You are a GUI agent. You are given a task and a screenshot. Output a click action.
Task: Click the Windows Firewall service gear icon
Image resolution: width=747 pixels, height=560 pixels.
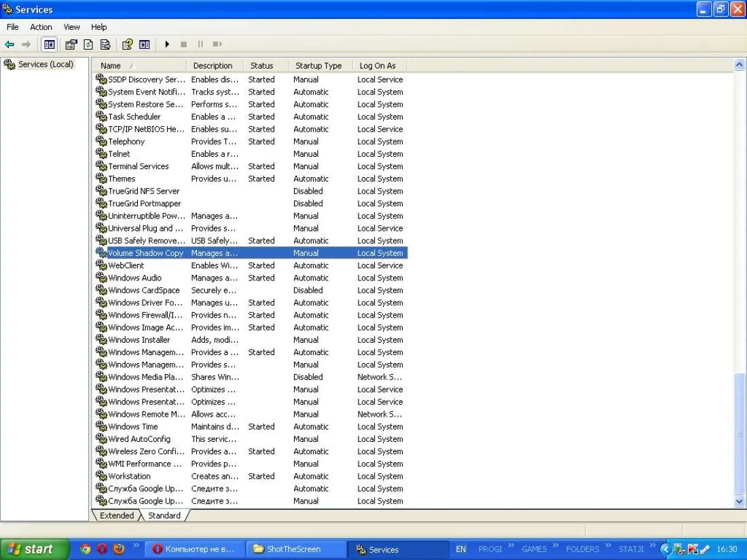point(101,314)
